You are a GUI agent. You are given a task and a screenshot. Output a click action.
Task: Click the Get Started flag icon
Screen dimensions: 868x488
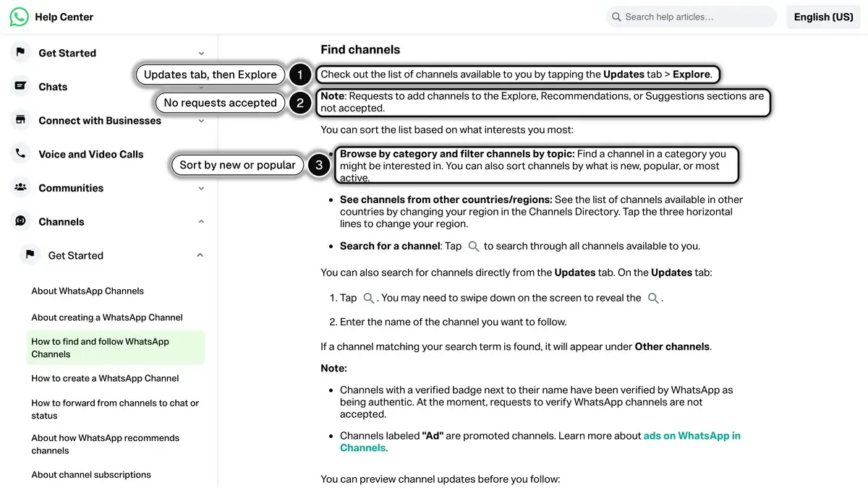[x=20, y=52]
